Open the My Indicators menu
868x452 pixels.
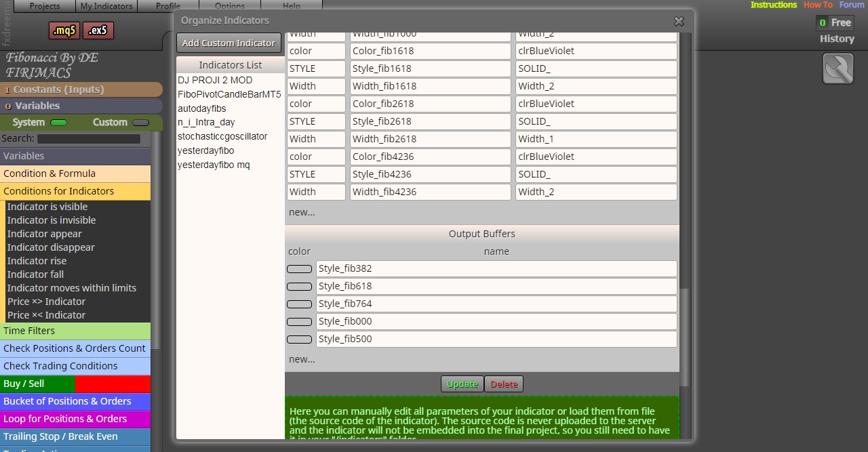coord(106,6)
